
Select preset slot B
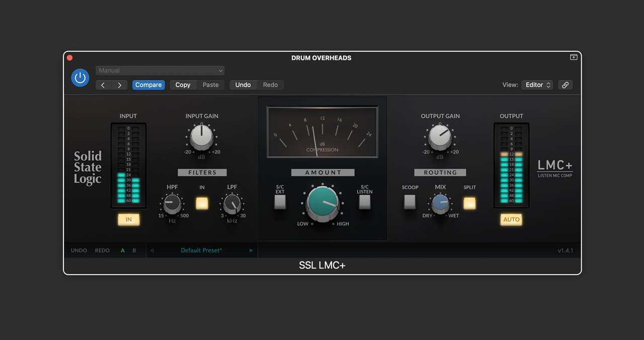(x=134, y=250)
